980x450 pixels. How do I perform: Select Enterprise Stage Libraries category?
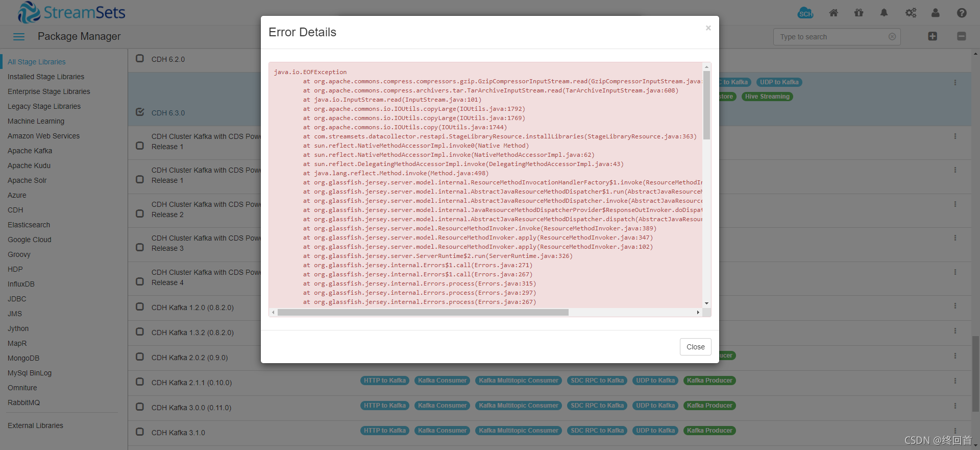pyautogui.click(x=49, y=91)
